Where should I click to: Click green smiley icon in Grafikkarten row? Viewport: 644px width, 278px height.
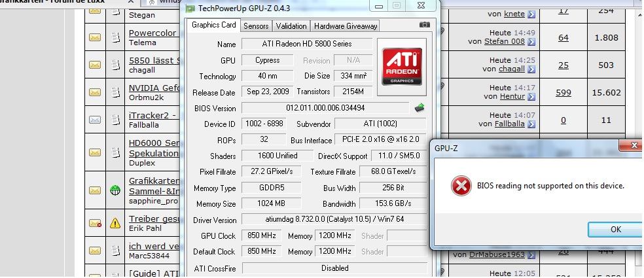coord(115,190)
